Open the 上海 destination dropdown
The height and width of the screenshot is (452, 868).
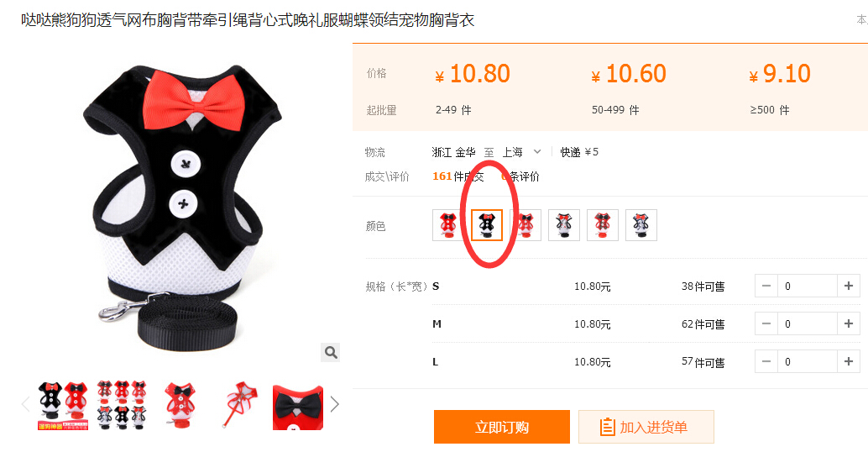tap(522, 152)
